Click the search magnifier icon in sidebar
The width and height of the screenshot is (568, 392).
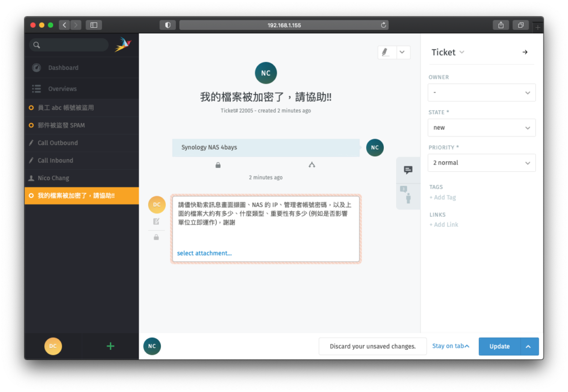pos(37,45)
